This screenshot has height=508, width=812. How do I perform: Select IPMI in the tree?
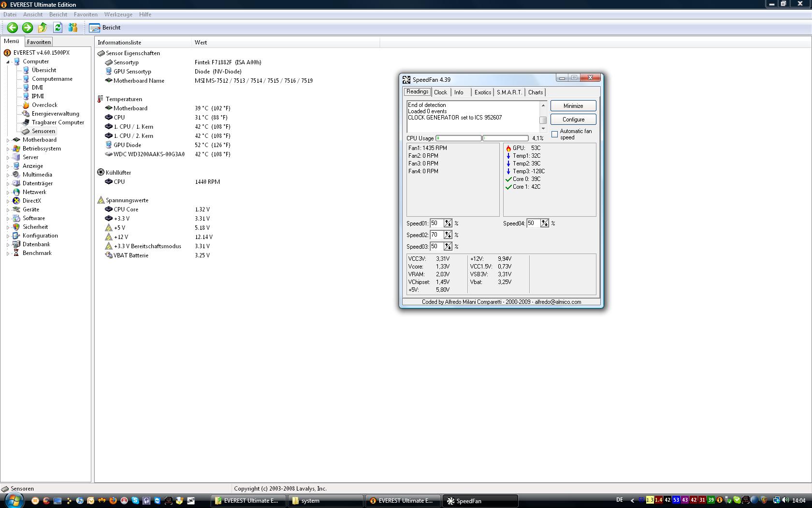click(38, 96)
